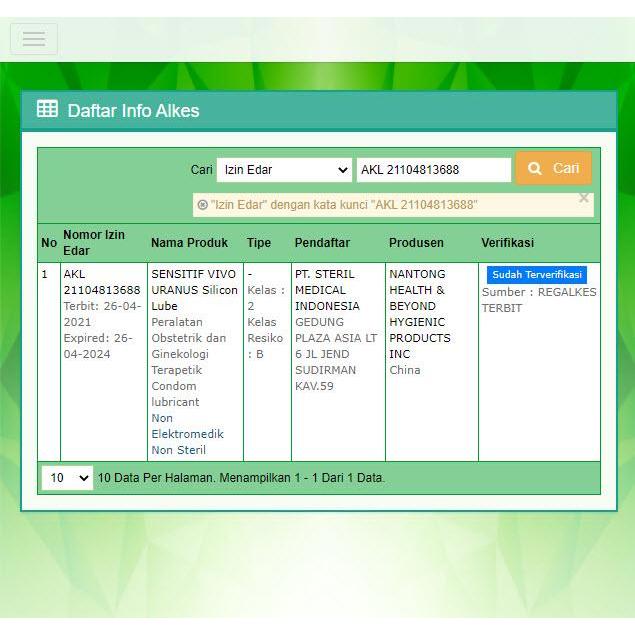Click the magnifier icon in Cari button

click(535, 169)
